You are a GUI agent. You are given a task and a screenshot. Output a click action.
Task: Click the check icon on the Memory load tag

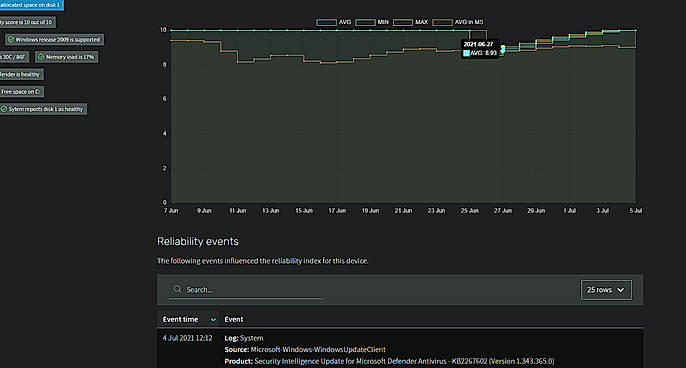pyautogui.click(x=41, y=57)
